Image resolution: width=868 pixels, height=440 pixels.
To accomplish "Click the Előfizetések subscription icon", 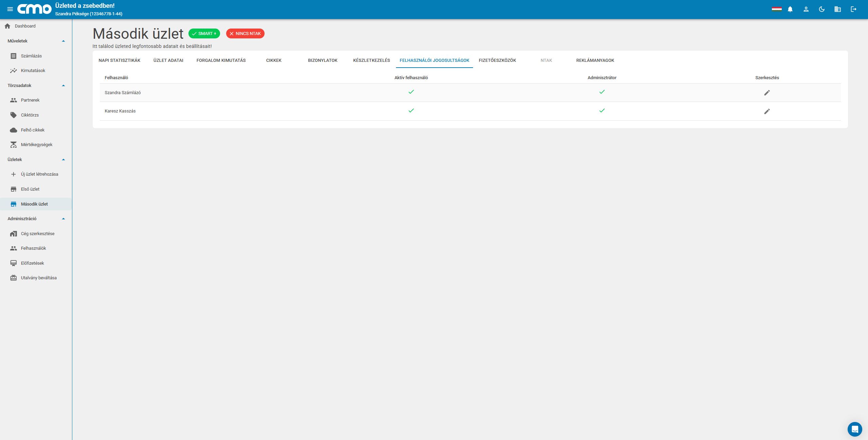I will click(x=14, y=263).
